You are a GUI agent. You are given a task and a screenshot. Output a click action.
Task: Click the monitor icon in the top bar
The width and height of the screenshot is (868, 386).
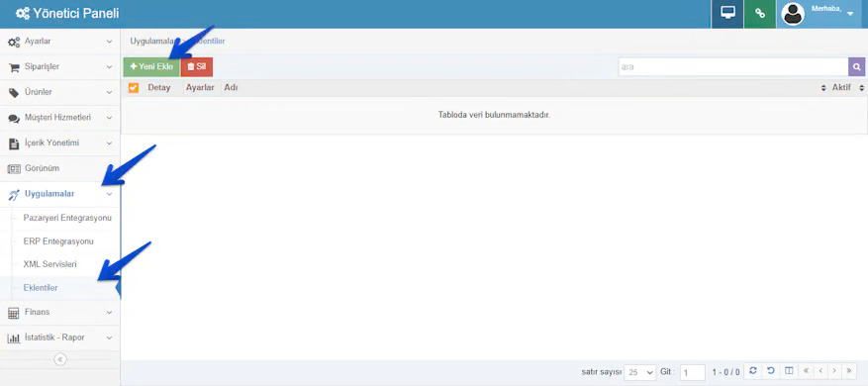click(x=727, y=14)
